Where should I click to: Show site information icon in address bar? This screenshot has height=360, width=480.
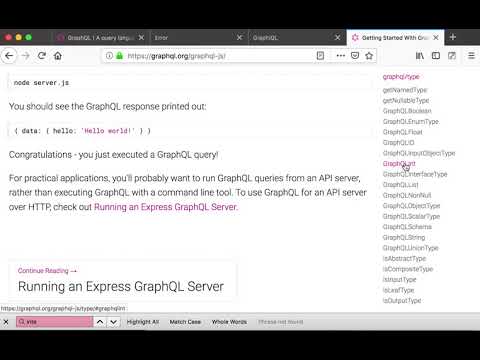(x=109, y=56)
